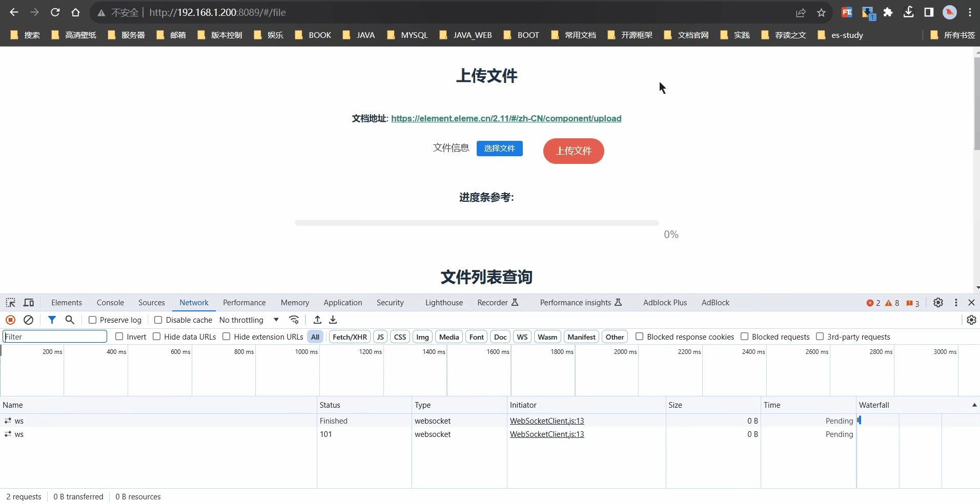Image resolution: width=980 pixels, height=504 pixels.
Task: Expand the 所有书签 bookmarks folder
Action: click(x=952, y=35)
